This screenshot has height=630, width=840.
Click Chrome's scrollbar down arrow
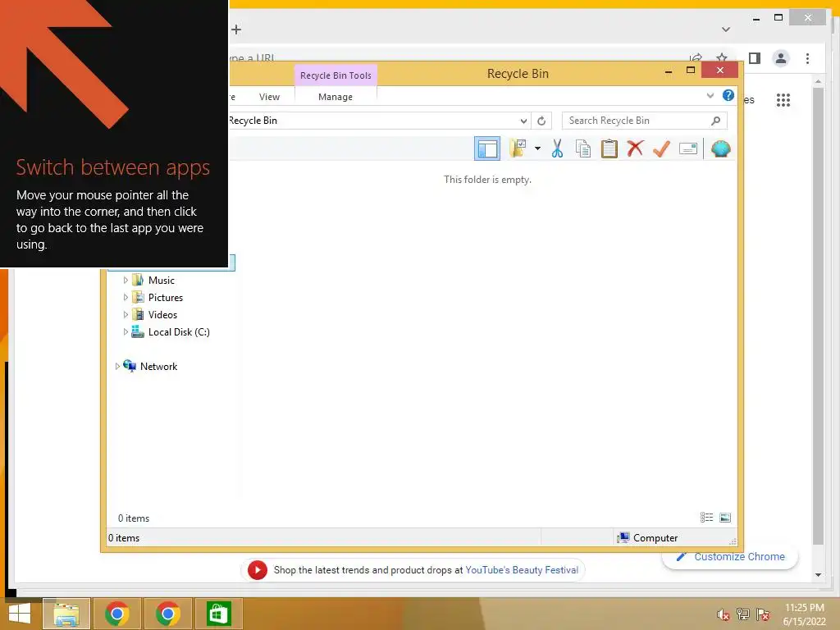(x=818, y=575)
